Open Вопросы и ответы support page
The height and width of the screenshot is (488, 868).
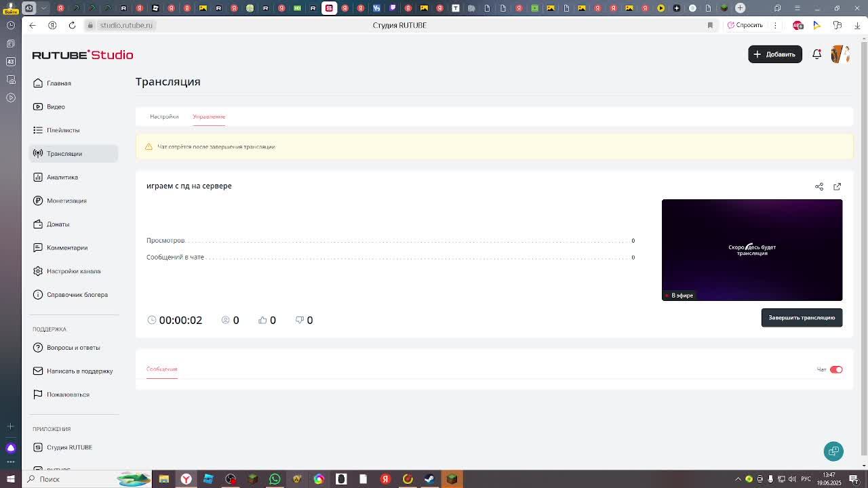tap(73, 348)
